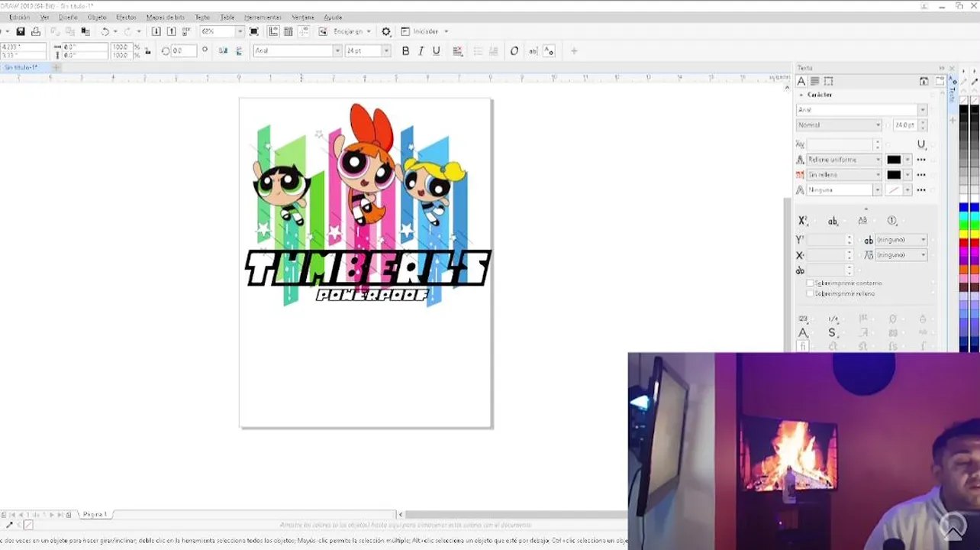This screenshot has height=550, width=980.
Task: Click the horizontal scrollbar
Action: tap(516, 515)
